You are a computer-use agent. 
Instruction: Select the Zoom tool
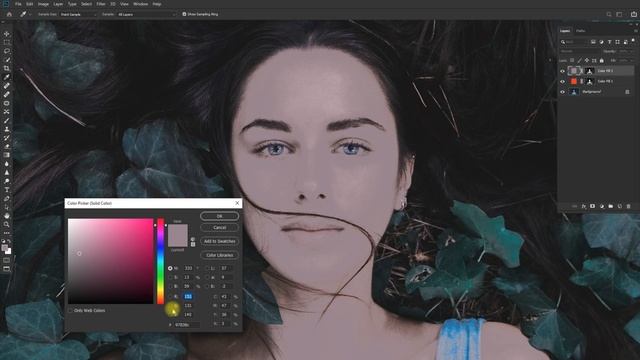point(7,224)
